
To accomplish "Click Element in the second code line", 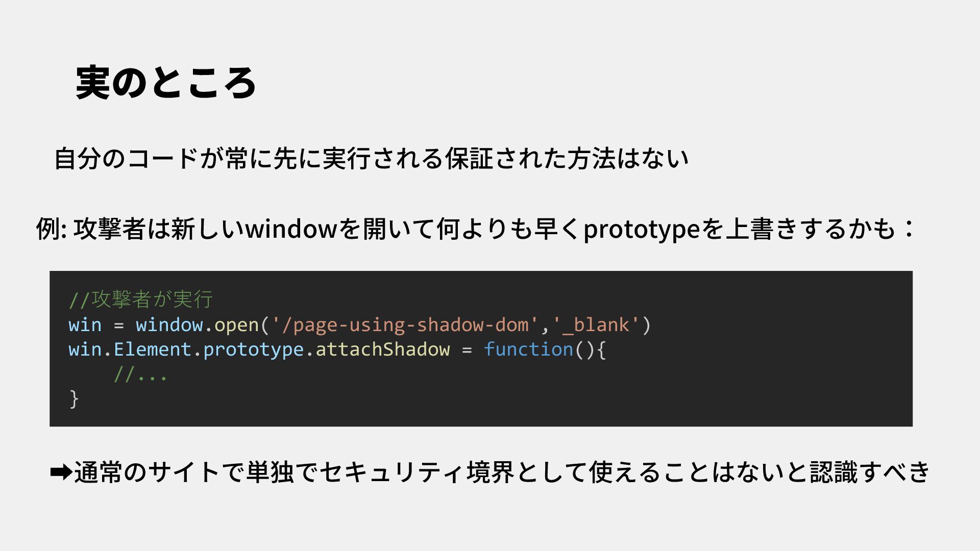I will [153, 349].
